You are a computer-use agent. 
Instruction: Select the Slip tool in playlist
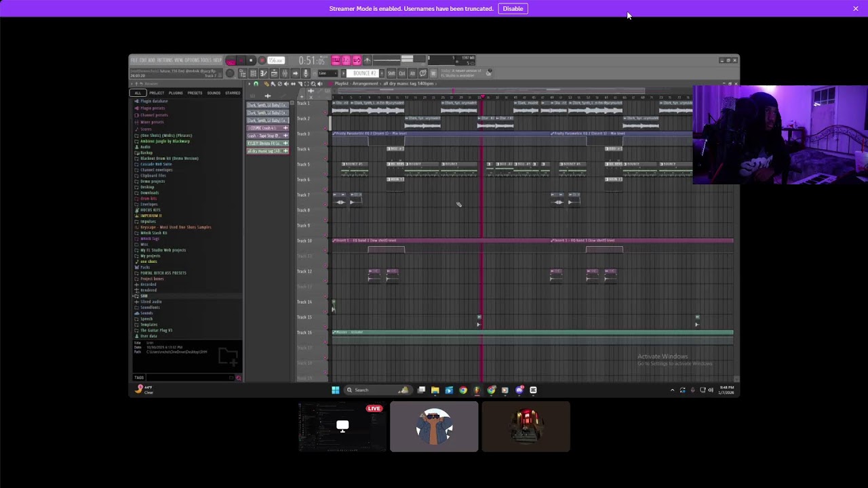(293, 83)
